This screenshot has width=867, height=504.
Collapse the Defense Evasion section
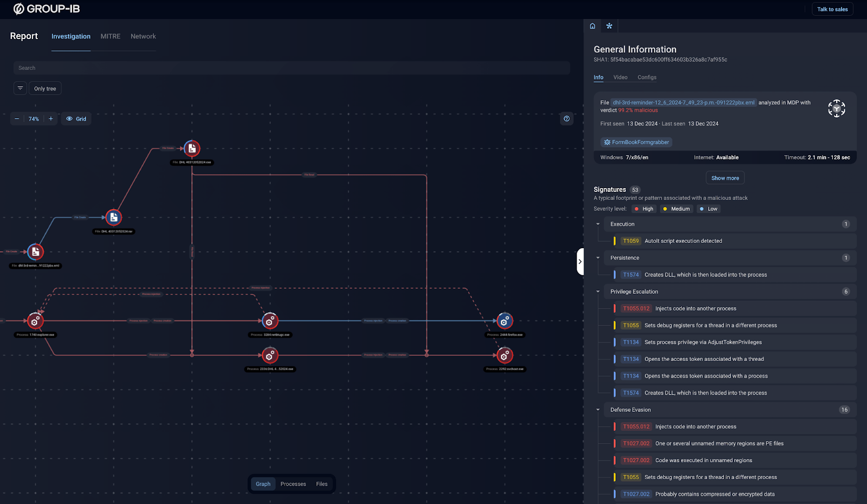598,410
